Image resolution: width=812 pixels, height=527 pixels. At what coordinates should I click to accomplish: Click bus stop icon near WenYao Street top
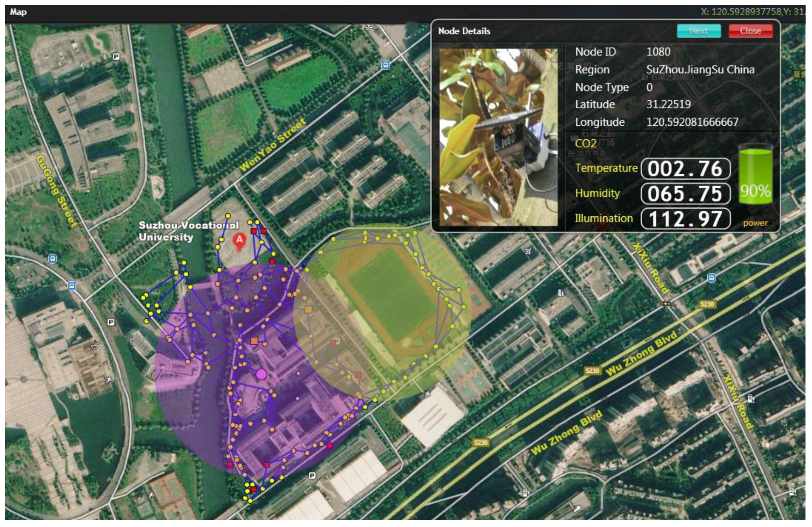click(x=385, y=65)
